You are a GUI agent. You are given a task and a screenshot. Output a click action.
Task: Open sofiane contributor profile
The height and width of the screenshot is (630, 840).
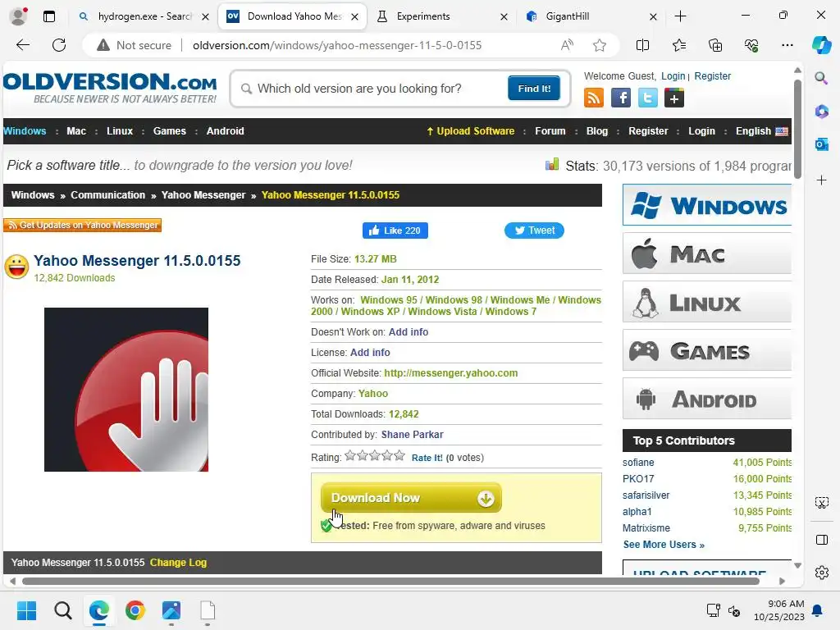point(638,463)
